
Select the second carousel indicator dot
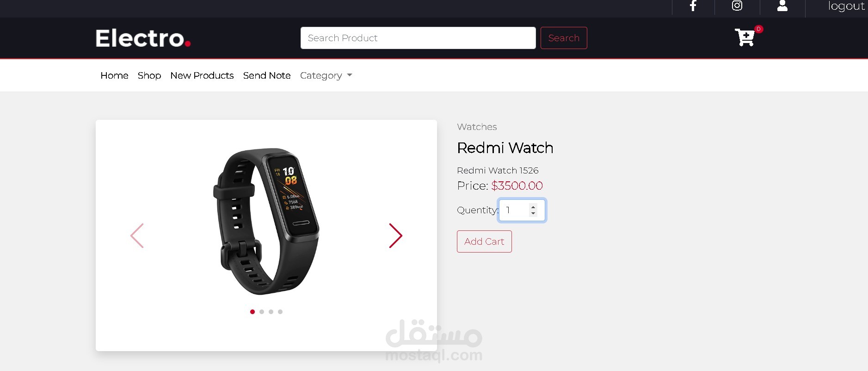pos(262,312)
